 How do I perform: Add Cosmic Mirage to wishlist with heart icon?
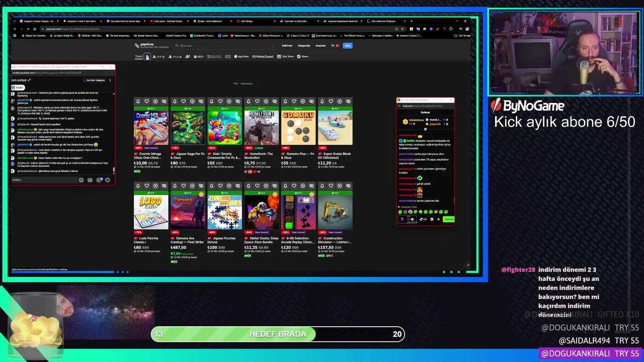pyautogui.click(x=146, y=102)
